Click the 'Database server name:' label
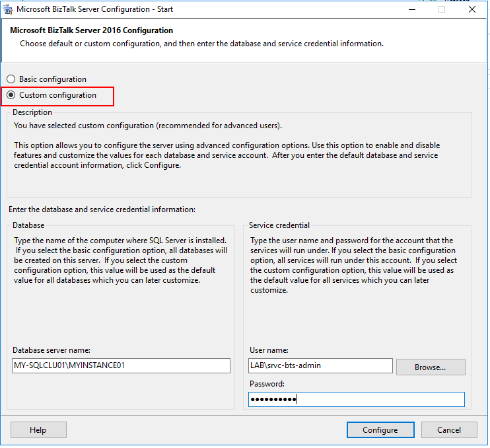This screenshot has width=490, height=448. [x=52, y=350]
